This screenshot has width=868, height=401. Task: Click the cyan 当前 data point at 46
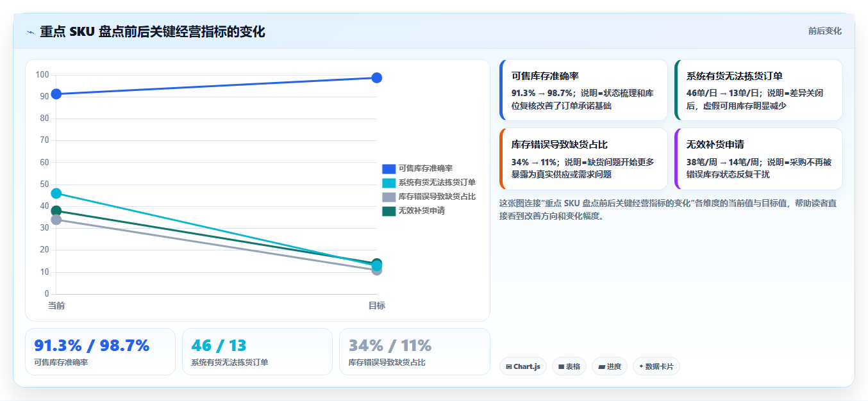coord(56,193)
